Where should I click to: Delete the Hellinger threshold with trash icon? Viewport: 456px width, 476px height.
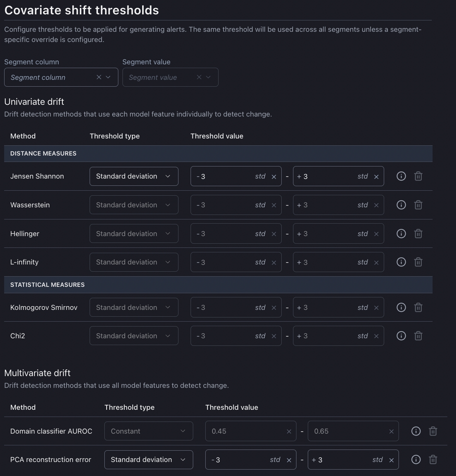pos(418,234)
